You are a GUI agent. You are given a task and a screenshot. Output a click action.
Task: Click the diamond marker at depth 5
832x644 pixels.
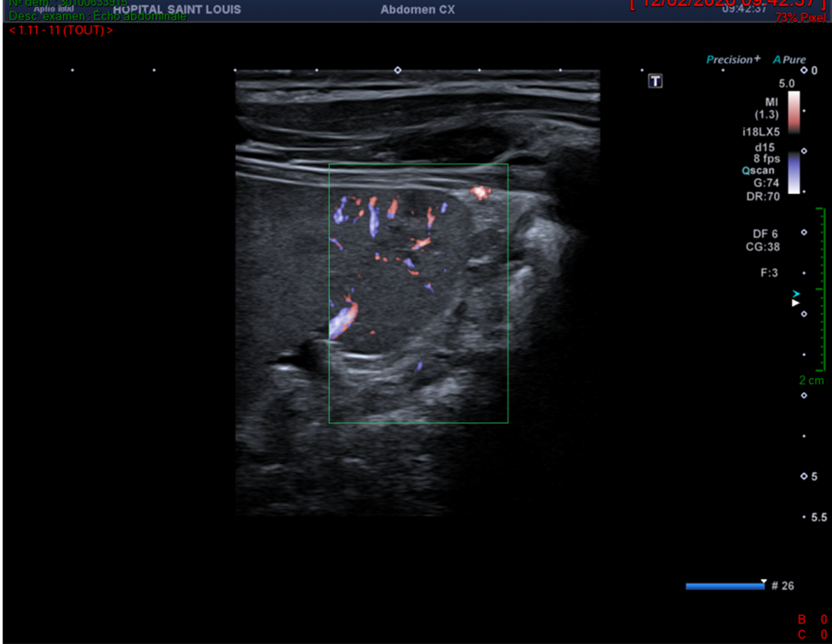pyautogui.click(x=804, y=476)
